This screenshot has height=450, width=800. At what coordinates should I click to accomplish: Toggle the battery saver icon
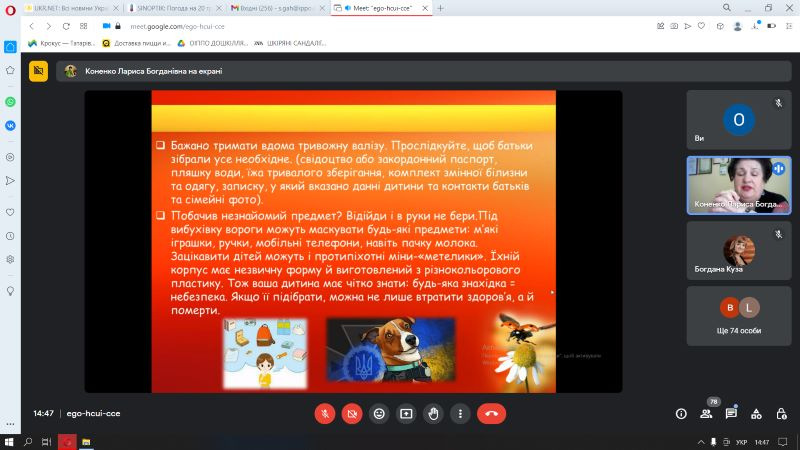pyautogui.click(x=772, y=26)
